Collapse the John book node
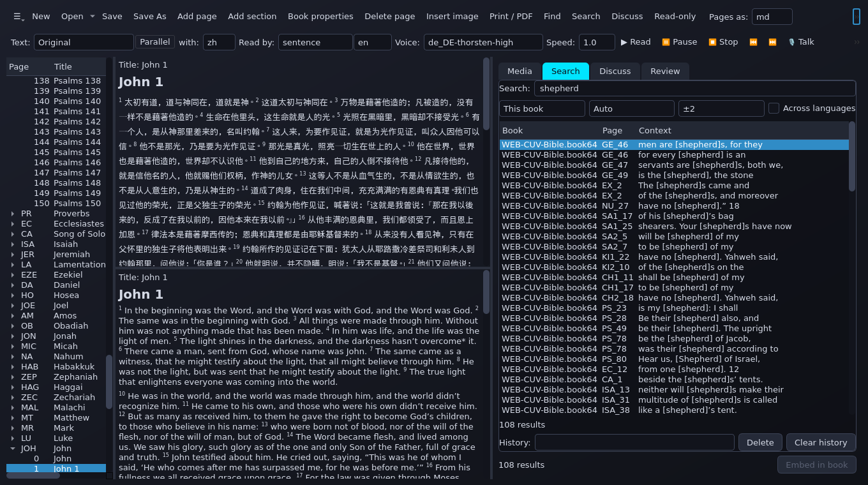 point(13,449)
